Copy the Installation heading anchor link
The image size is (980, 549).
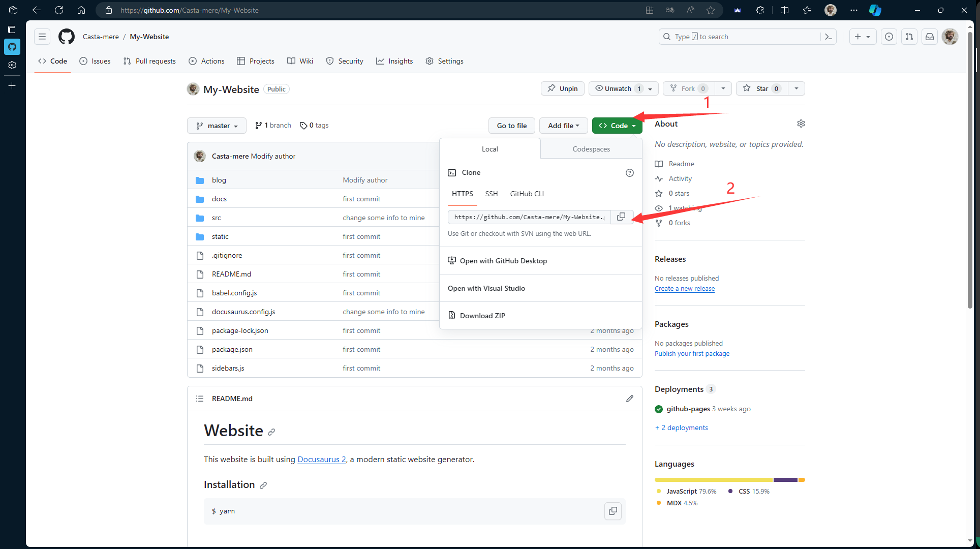coord(263,485)
